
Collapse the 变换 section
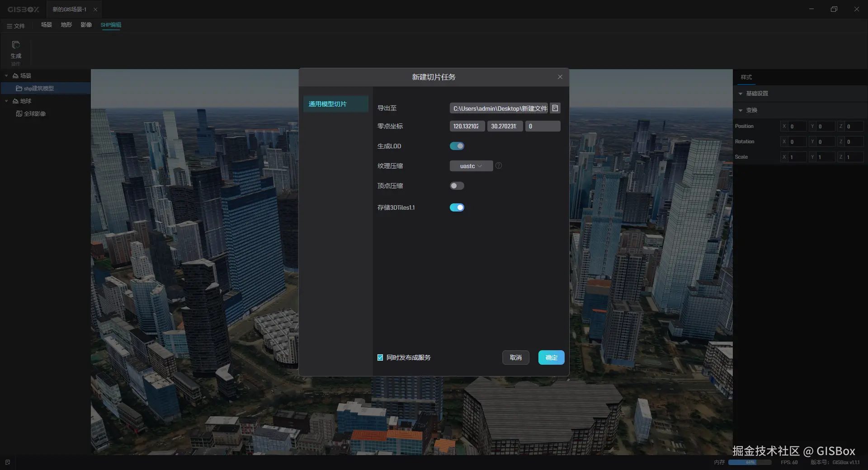[741, 110]
